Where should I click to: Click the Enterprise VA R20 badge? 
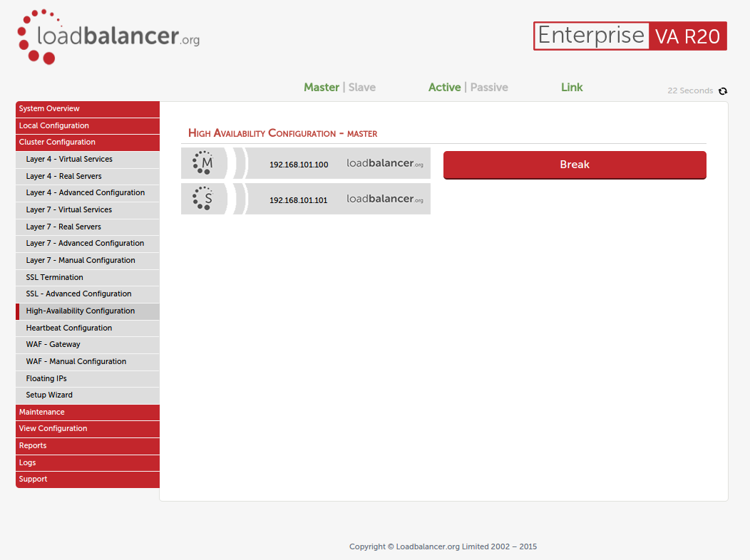tap(630, 36)
